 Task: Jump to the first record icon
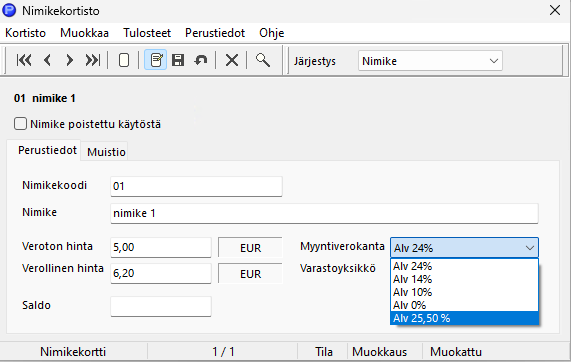pos(24,60)
